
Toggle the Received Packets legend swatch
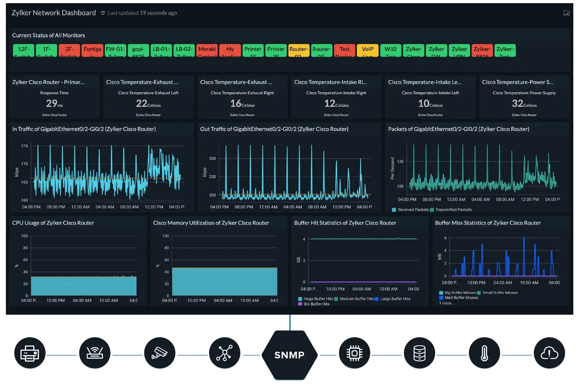pos(394,210)
